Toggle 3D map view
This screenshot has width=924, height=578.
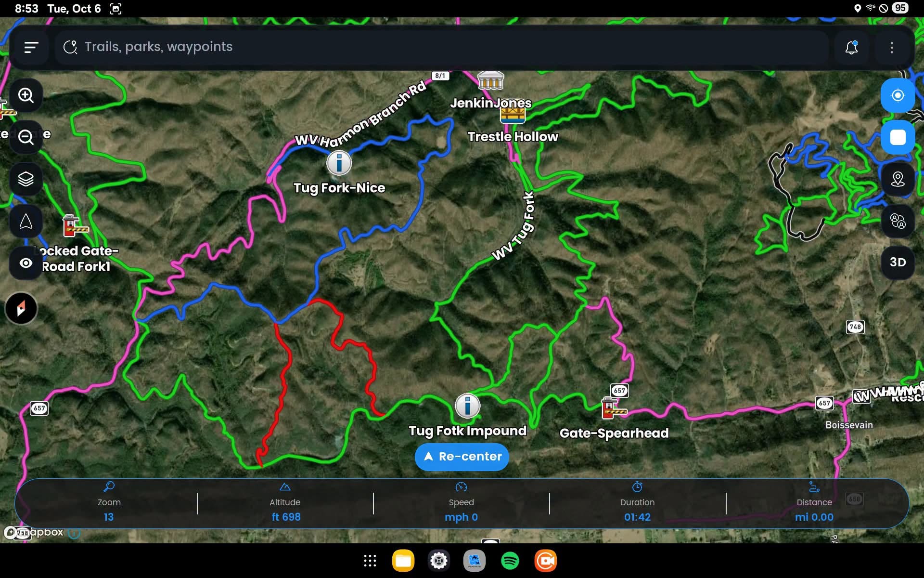pos(898,263)
